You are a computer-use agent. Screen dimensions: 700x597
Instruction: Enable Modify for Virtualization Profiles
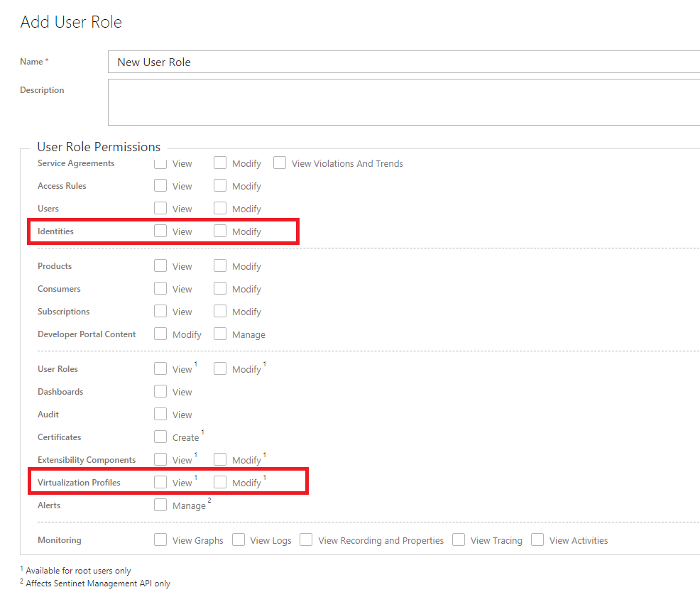coord(220,483)
